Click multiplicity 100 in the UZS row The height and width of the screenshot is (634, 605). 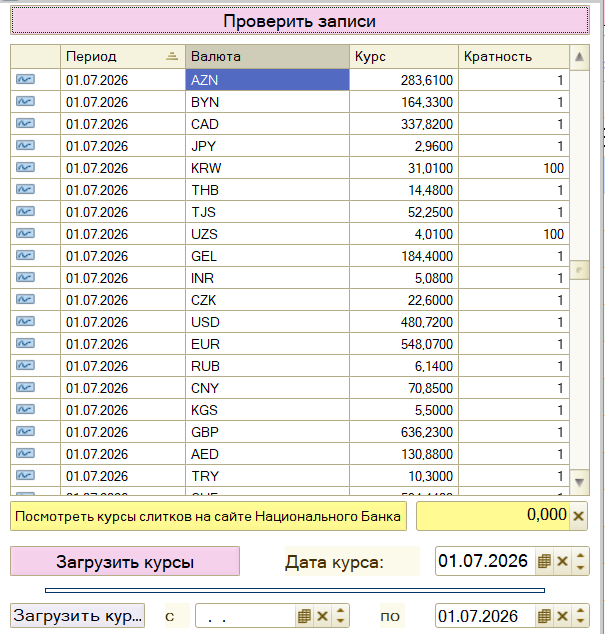click(553, 234)
